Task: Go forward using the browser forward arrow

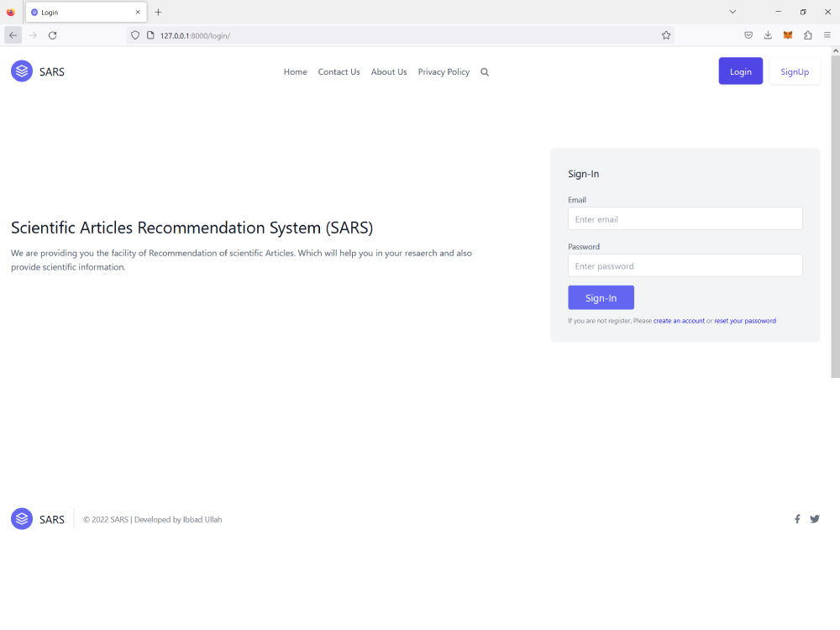Action: (x=33, y=35)
